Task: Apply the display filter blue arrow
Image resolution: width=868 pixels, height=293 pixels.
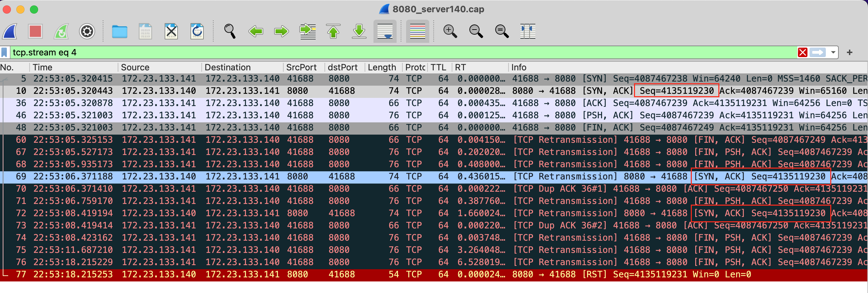Action: [x=818, y=52]
